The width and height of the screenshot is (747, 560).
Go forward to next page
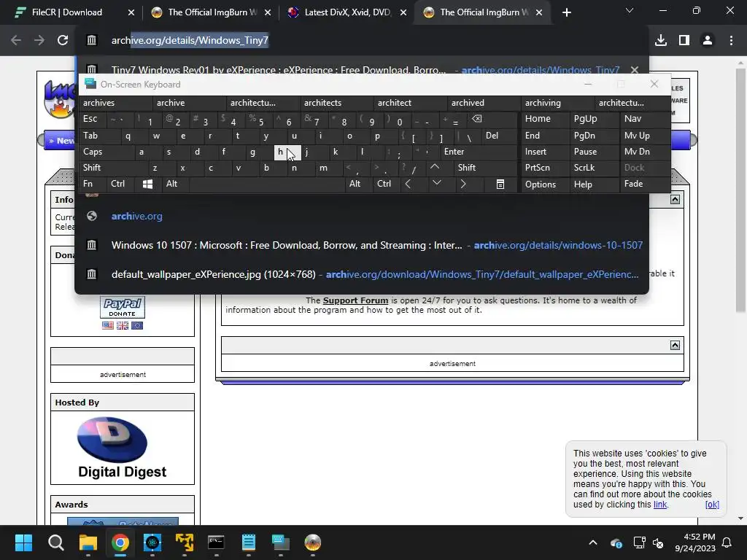(39, 41)
